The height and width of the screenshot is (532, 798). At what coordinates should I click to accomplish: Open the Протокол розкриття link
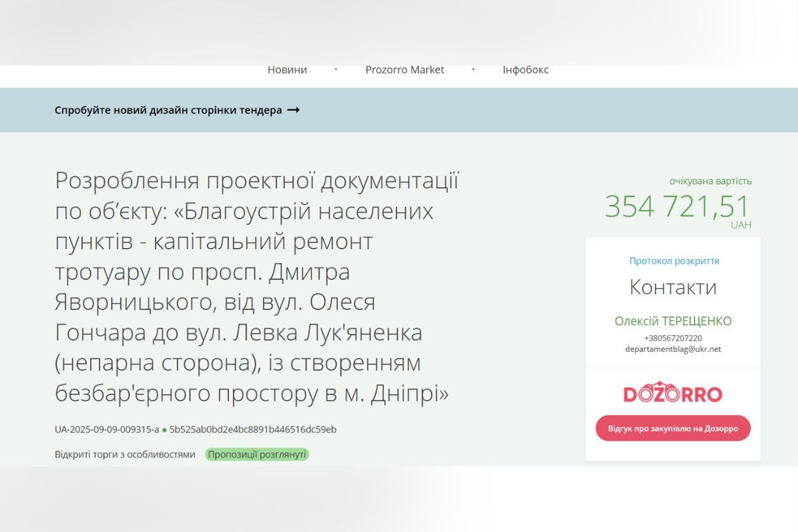click(x=674, y=261)
